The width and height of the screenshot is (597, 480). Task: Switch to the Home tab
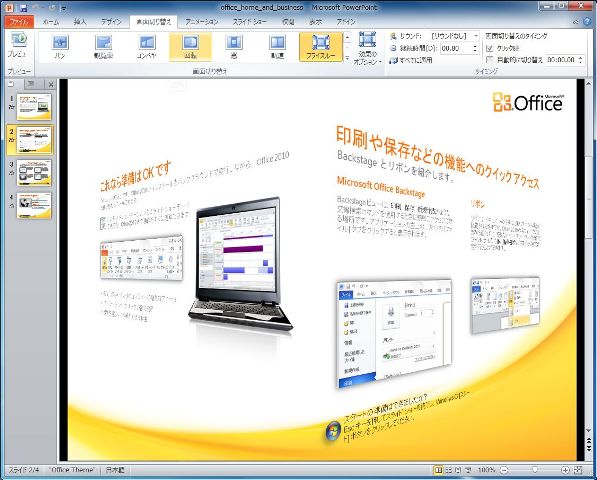pyautogui.click(x=51, y=22)
